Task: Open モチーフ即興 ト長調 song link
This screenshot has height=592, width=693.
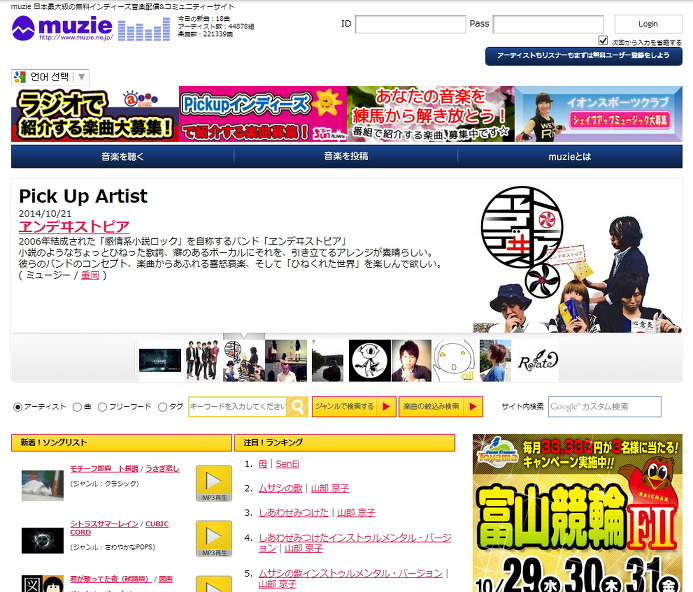Action: (x=104, y=469)
